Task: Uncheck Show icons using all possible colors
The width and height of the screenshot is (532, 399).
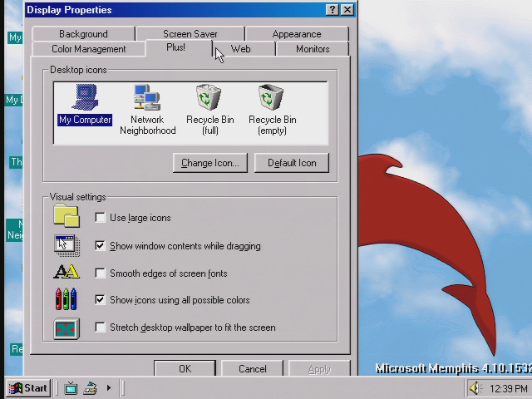Action: click(100, 299)
